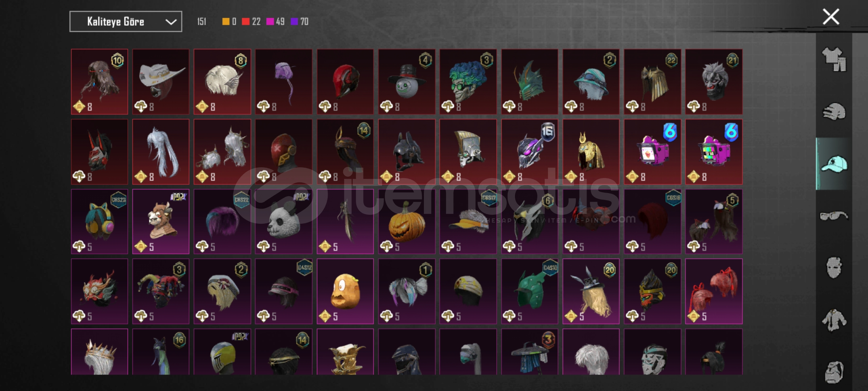Select the panda head mask item

(x=284, y=222)
